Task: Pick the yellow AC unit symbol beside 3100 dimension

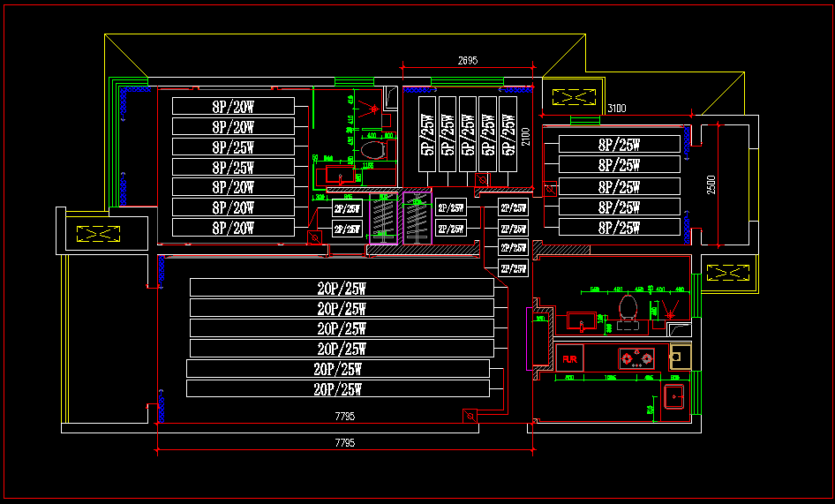Action: (574, 97)
